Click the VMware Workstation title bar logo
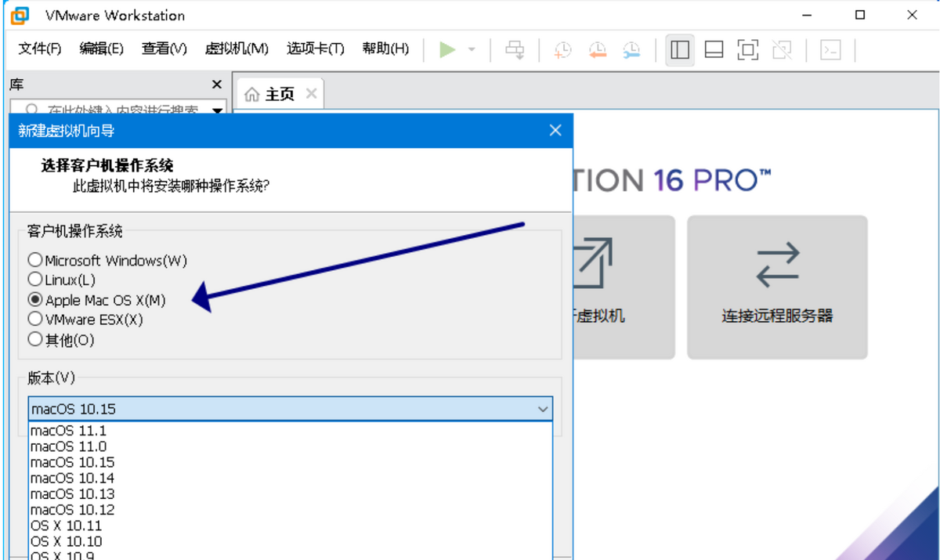 pyautogui.click(x=20, y=15)
